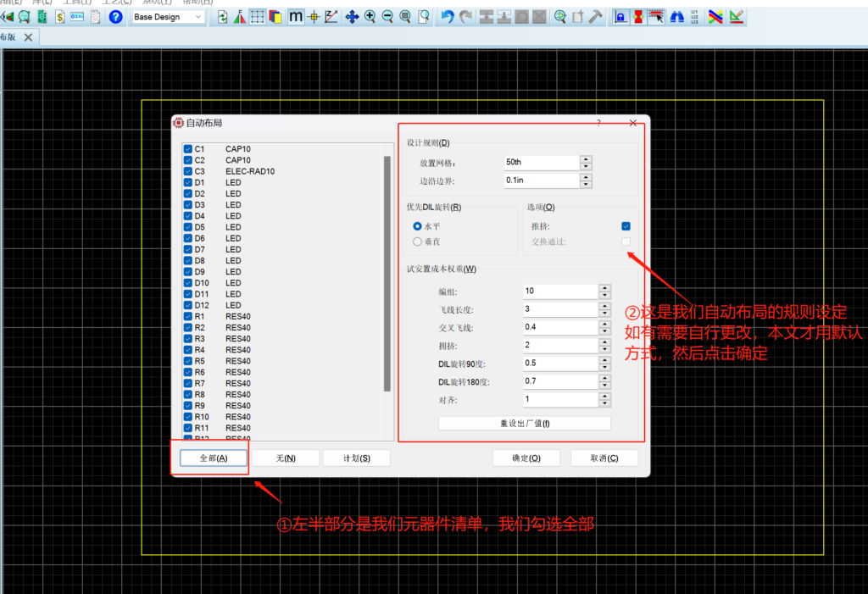Click the Undo arrow icon
This screenshot has width=868, height=594.
click(x=448, y=17)
